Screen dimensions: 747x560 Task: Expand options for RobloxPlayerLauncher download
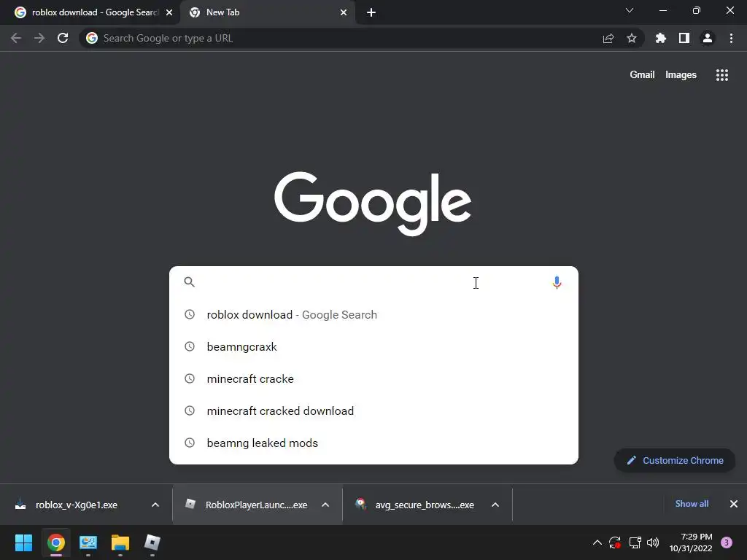(x=325, y=505)
